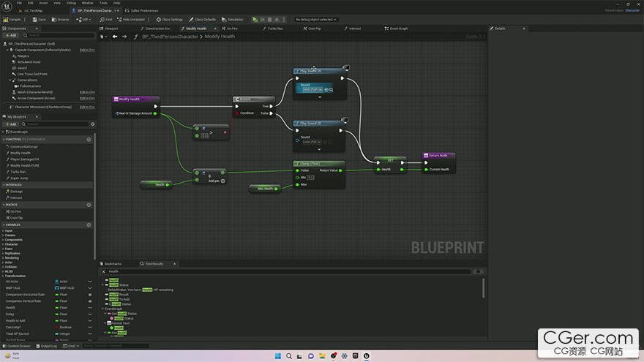Open the Debug menu
This screenshot has height=362, width=644.
click(71, 3)
